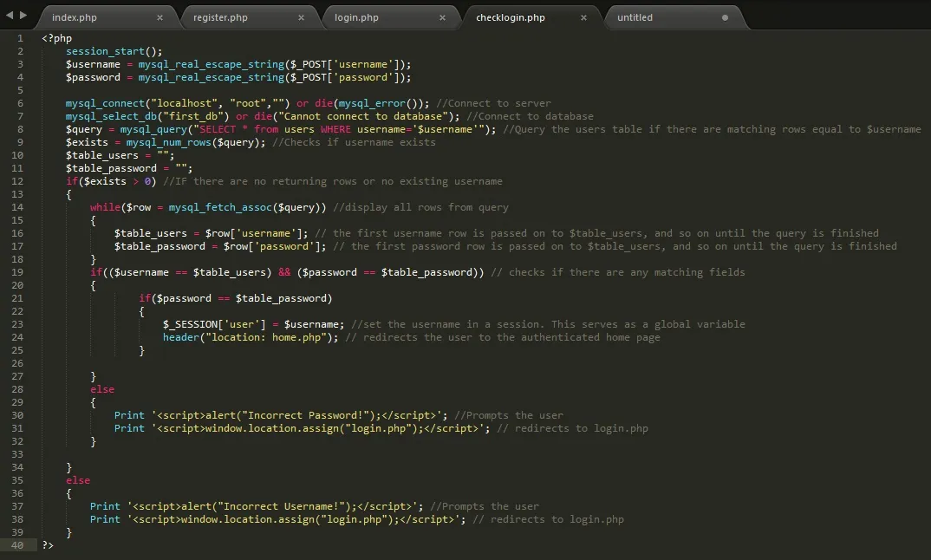Image resolution: width=931 pixels, height=560 pixels.
Task: Click 'SELECT' keyword in query string
Action: pos(218,129)
